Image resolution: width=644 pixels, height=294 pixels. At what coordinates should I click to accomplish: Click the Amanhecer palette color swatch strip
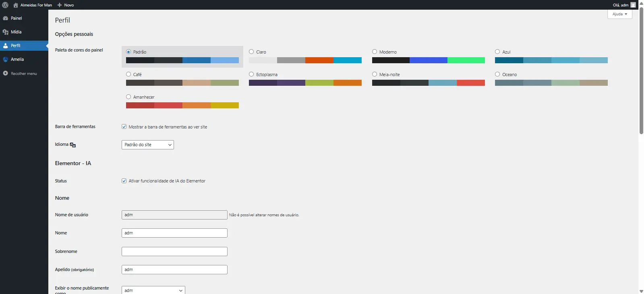click(x=182, y=106)
